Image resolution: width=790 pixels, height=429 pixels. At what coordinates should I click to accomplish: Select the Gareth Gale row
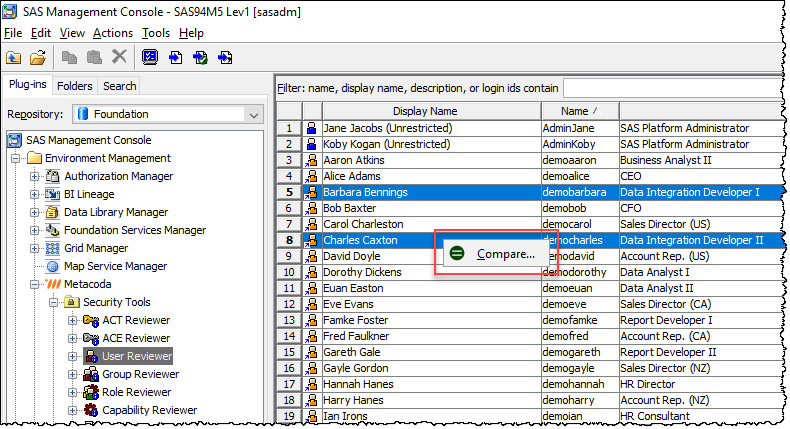pyautogui.click(x=529, y=352)
